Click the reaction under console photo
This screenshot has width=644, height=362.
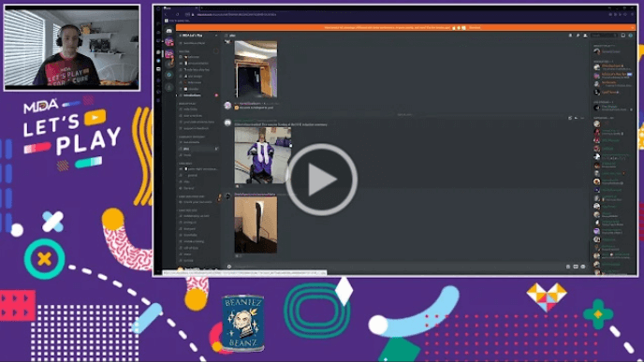pyautogui.click(x=239, y=256)
